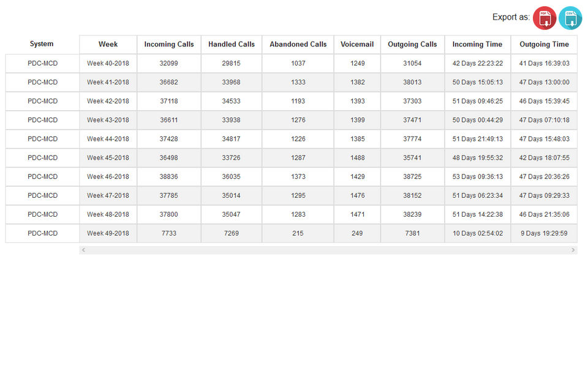Click voicemail value 1488
588x385 pixels.
coord(357,158)
